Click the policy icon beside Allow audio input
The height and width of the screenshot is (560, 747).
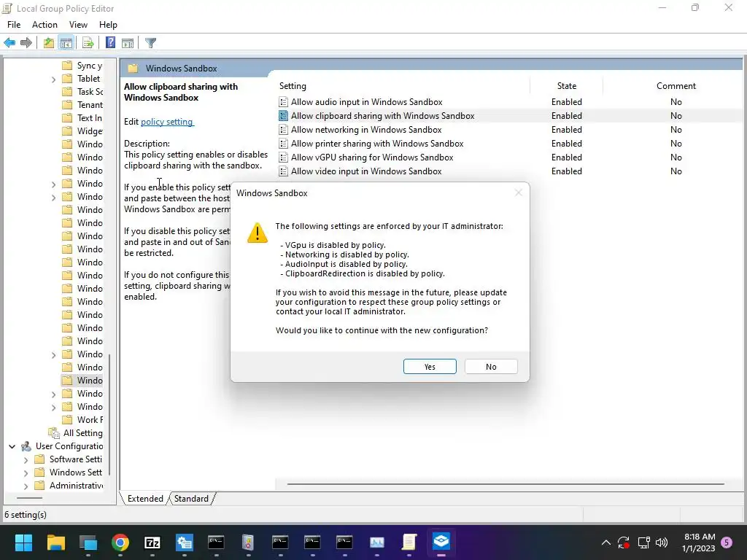284,102
